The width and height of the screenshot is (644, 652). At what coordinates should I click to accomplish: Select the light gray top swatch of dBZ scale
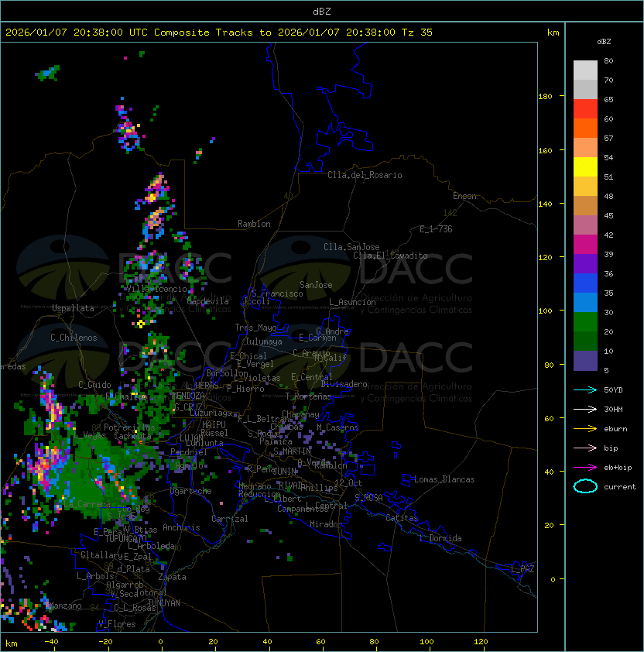[x=585, y=70]
